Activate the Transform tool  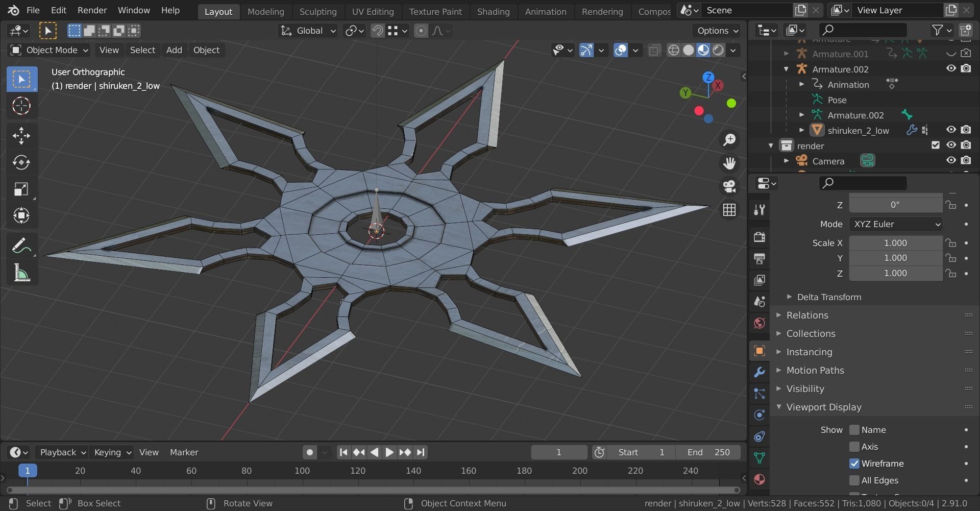[21, 216]
